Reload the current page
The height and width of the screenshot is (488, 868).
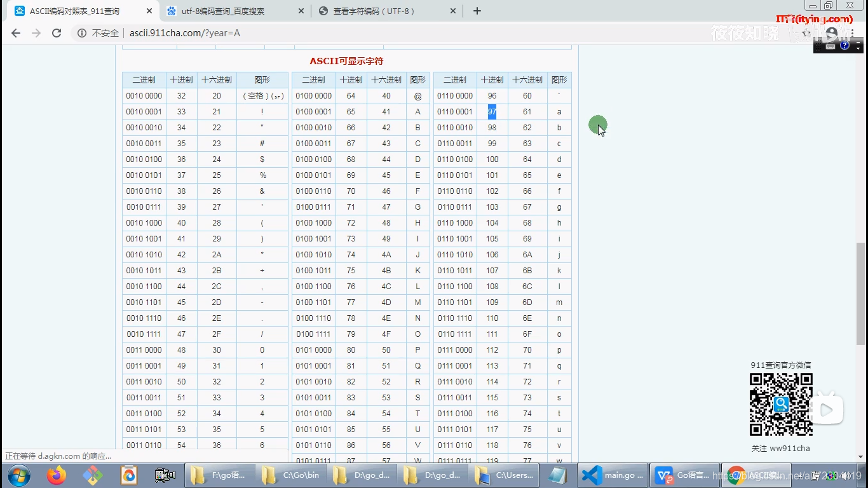pyautogui.click(x=57, y=33)
